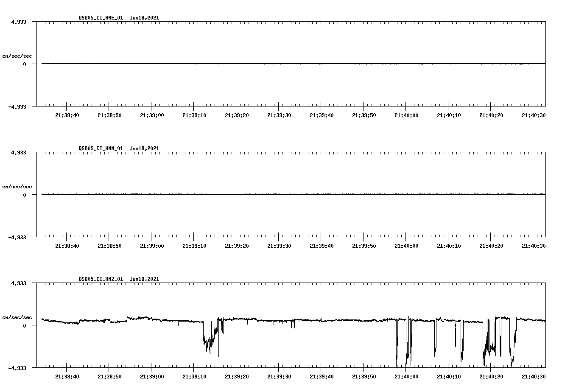The height and width of the screenshot is (392, 576).
Task: Click 21:39:00 time label under HNE plot
Action: point(152,115)
